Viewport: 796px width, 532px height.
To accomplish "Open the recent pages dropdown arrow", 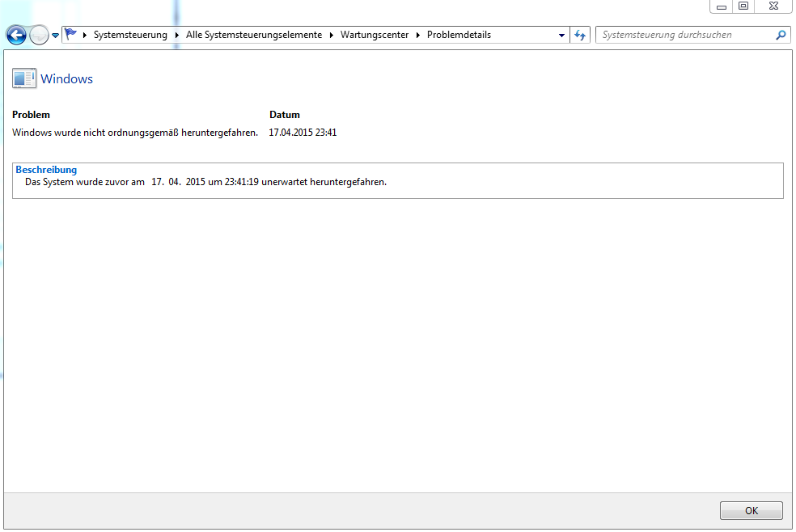I will tap(55, 36).
